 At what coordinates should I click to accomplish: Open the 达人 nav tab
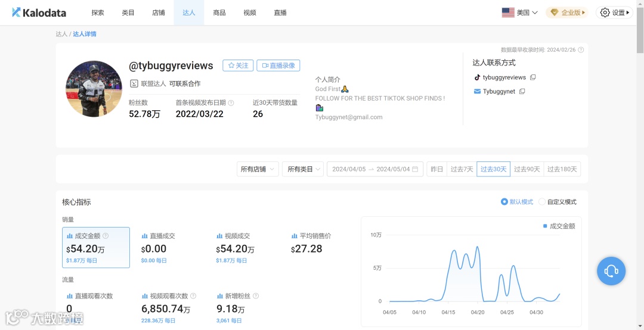(189, 13)
